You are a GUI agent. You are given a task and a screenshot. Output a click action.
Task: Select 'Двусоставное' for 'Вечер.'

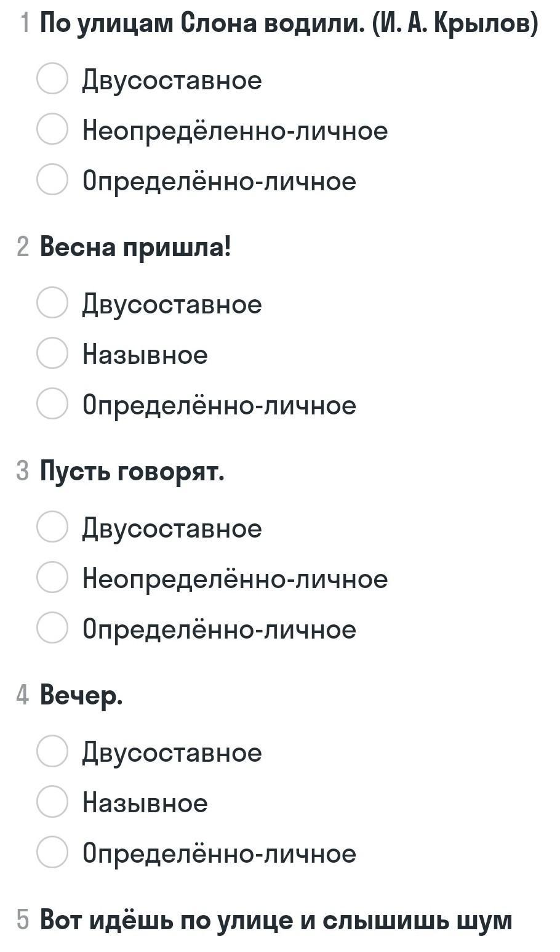click(x=52, y=752)
